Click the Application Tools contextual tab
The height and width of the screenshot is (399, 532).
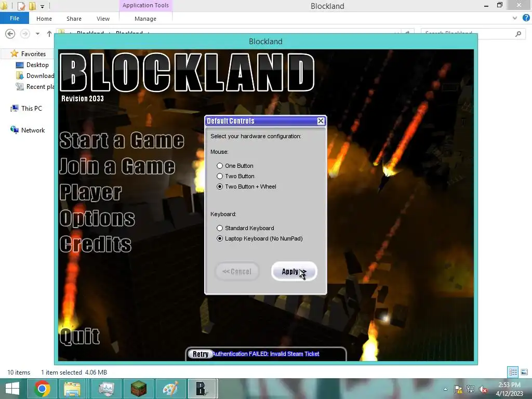(145, 5)
